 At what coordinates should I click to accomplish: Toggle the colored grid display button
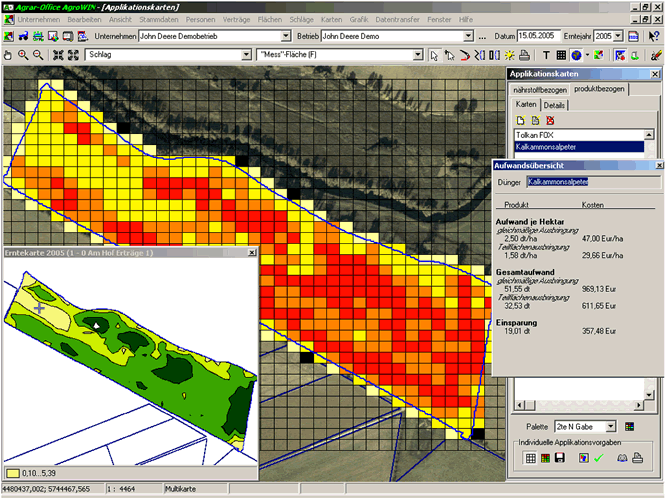544,458
